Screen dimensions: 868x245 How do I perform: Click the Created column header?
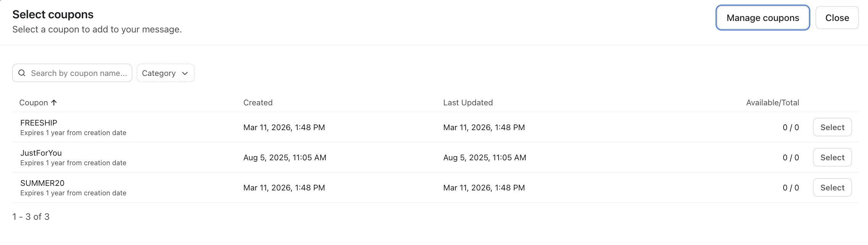pyautogui.click(x=258, y=103)
